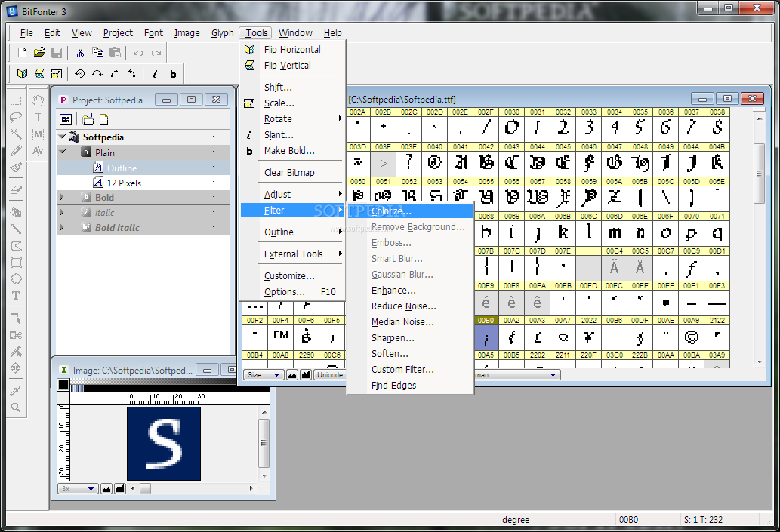Select the highlighted 00B0 degree glyph cell
This screenshot has height=532, width=780.
(486, 334)
